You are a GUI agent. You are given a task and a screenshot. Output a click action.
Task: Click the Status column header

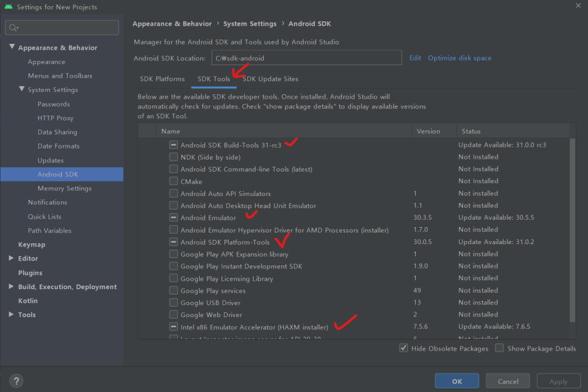[x=513, y=131]
